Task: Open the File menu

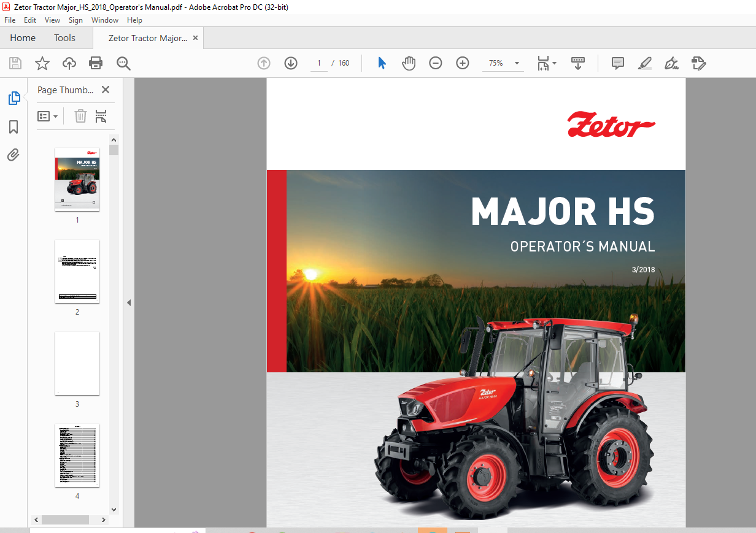Action: pos(10,20)
